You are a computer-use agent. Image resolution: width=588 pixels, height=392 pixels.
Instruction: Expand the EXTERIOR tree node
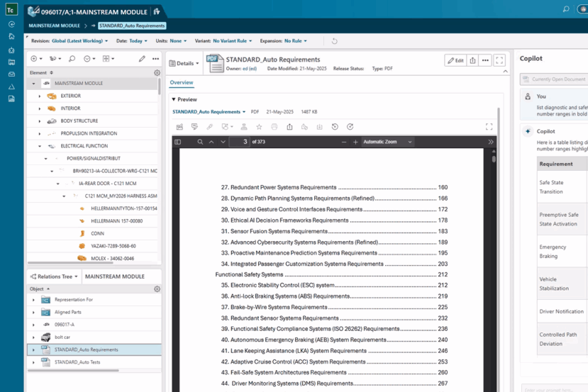pos(40,96)
